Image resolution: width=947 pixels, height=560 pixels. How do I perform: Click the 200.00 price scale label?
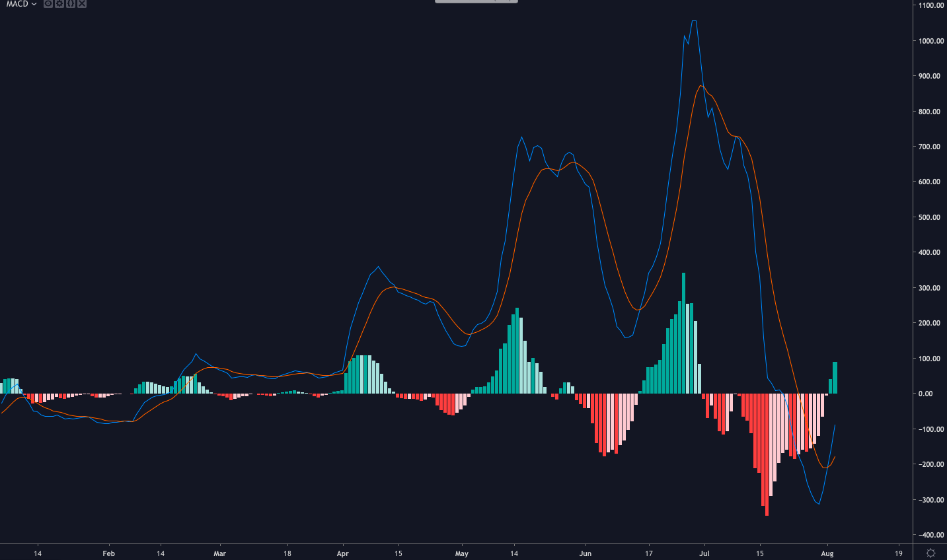click(x=929, y=323)
